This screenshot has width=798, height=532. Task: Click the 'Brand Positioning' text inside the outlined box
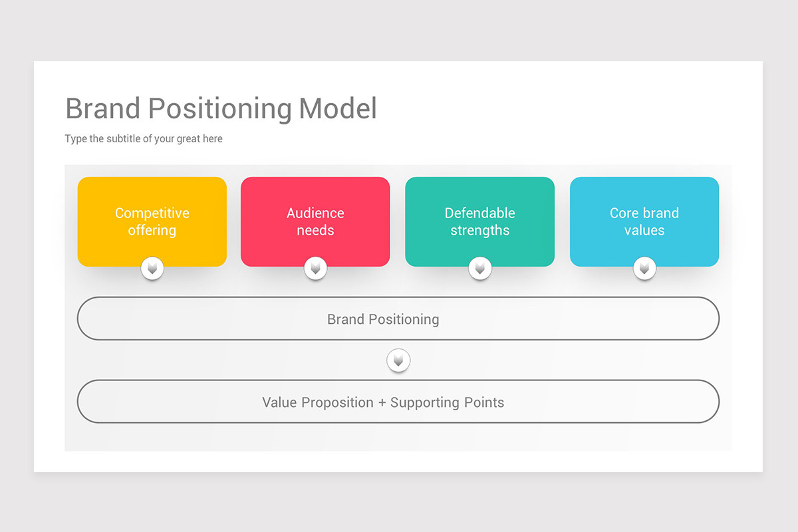pyautogui.click(x=383, y=319)
